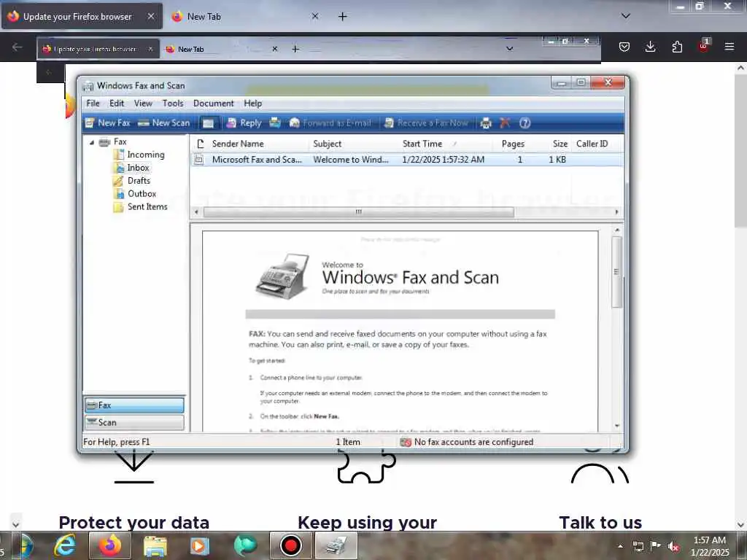Viewport: 747px width, 560px height.
Task: Open the Help menu
Action: [x=253, y=104]
